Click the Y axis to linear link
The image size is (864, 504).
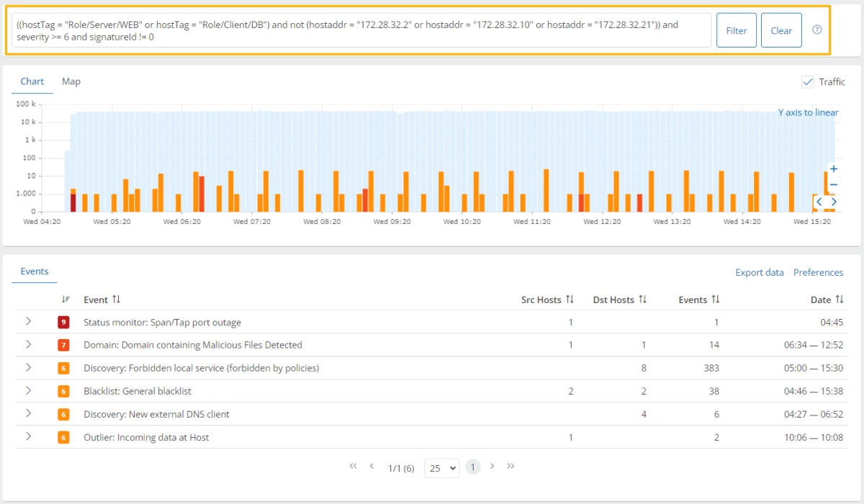808,112
